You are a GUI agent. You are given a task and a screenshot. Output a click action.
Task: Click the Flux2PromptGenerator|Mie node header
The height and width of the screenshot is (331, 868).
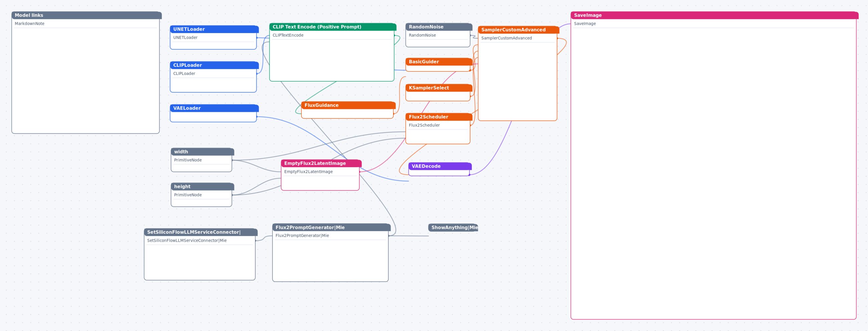pos(331,227)
